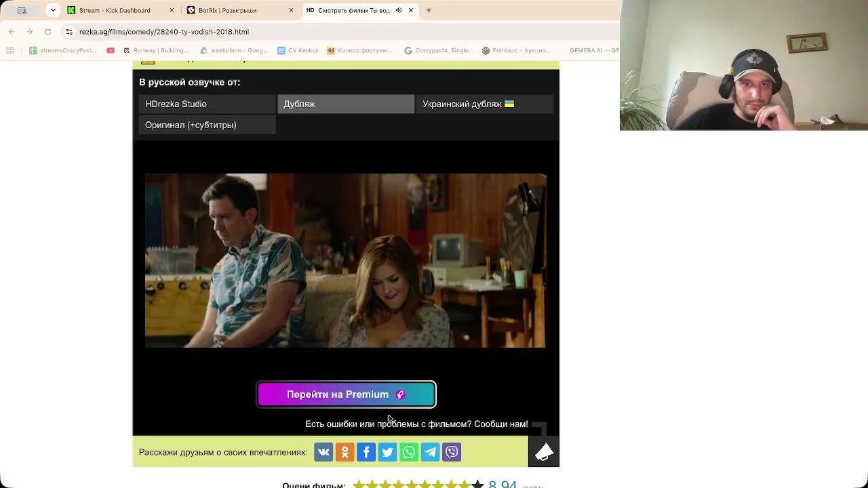This screenshot has width=868, height=488.
Task: Open Колесо фортуны bookmark
Action: [359, 50]
